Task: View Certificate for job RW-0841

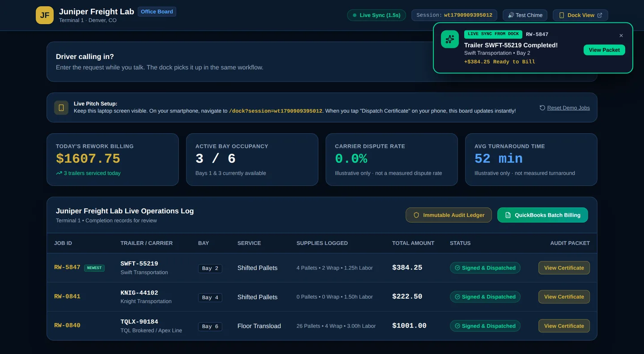Action: tap(564, 297)
